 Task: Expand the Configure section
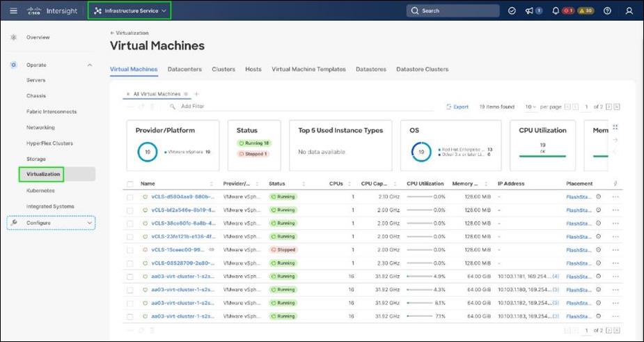click(51, 223)
